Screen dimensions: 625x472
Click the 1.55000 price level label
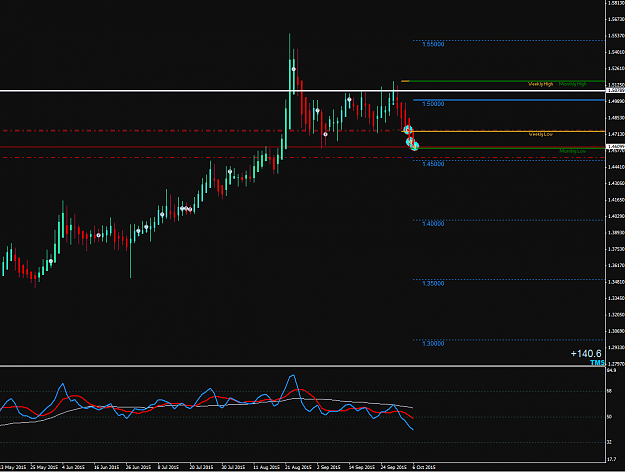point(433,44)
